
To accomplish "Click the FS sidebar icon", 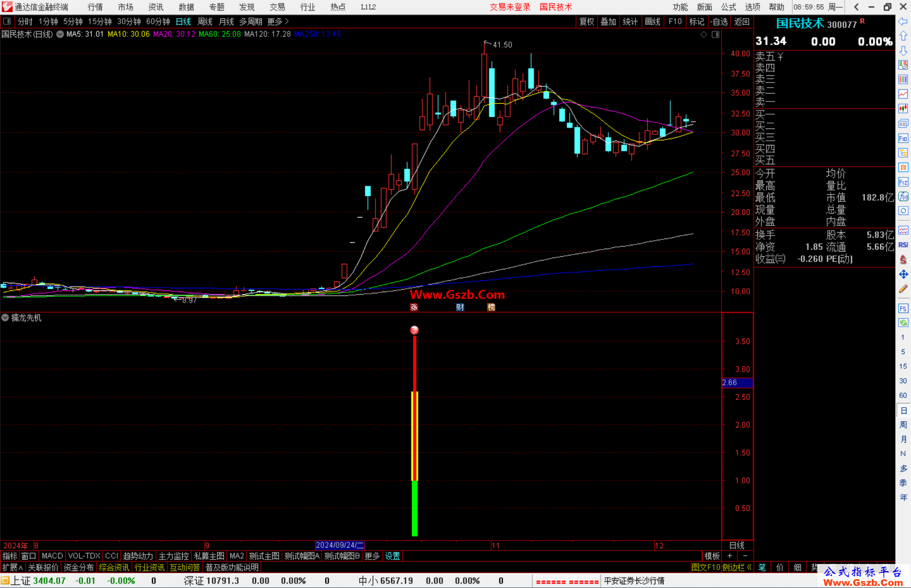I will 903,309.
